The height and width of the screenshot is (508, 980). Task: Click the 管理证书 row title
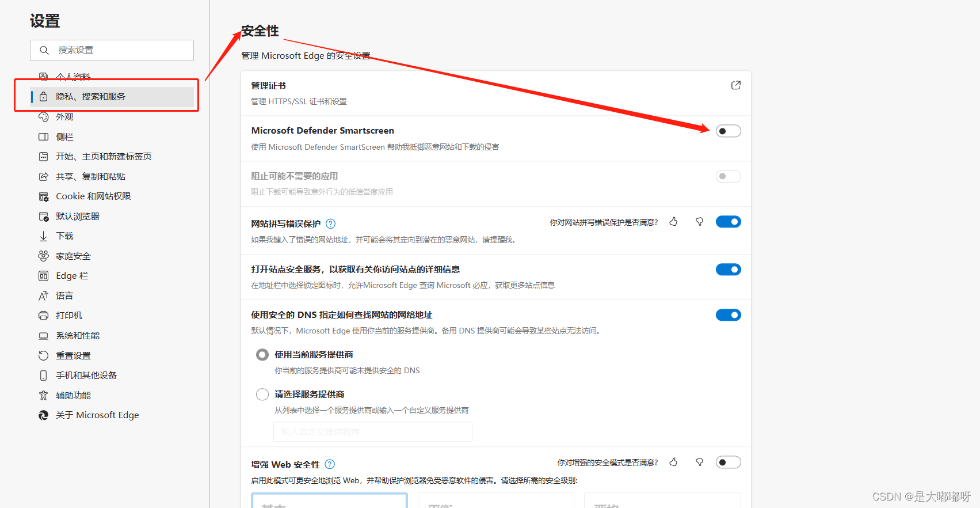(x=269, y=86)
